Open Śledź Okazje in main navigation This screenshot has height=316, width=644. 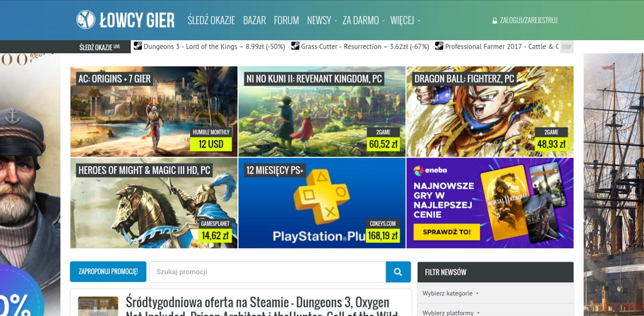pyautogui.click(x=211, y=20)
